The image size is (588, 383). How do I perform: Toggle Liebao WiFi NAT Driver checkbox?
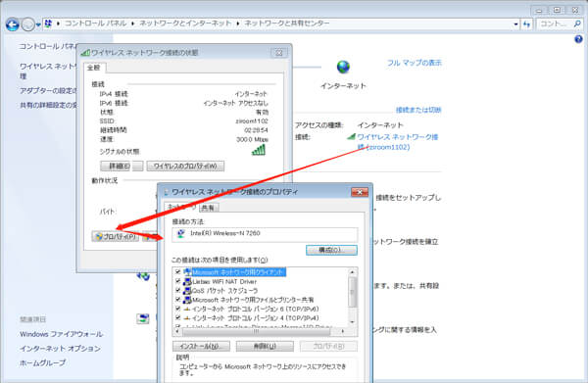pos(177,281)
